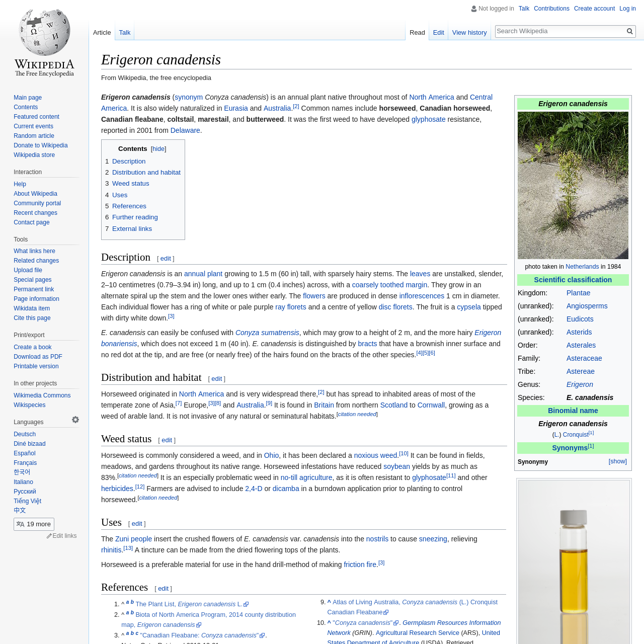Follow the Zuni people link

[x=133, y=539]
